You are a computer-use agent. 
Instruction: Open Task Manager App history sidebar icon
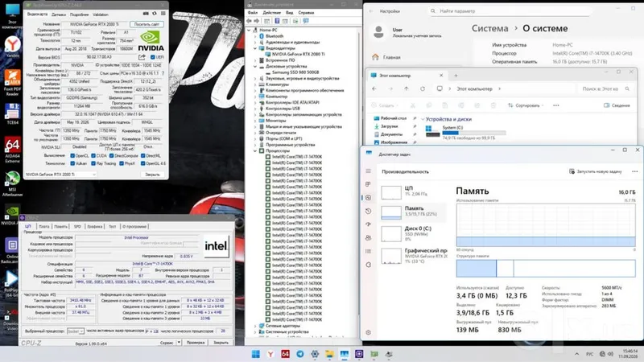369,211
